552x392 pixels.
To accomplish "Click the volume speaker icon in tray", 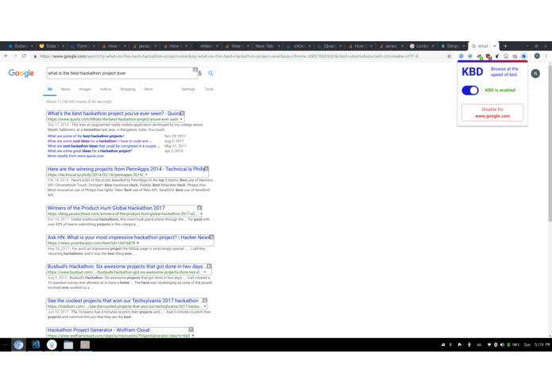I will point(502,345).
